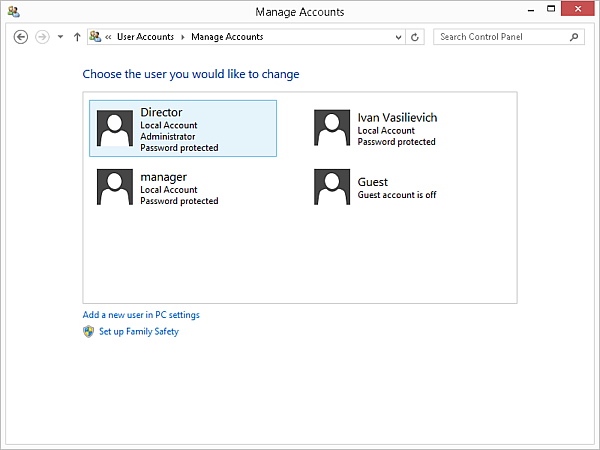Open Set up Family Safety link

[x=139, y=331]
